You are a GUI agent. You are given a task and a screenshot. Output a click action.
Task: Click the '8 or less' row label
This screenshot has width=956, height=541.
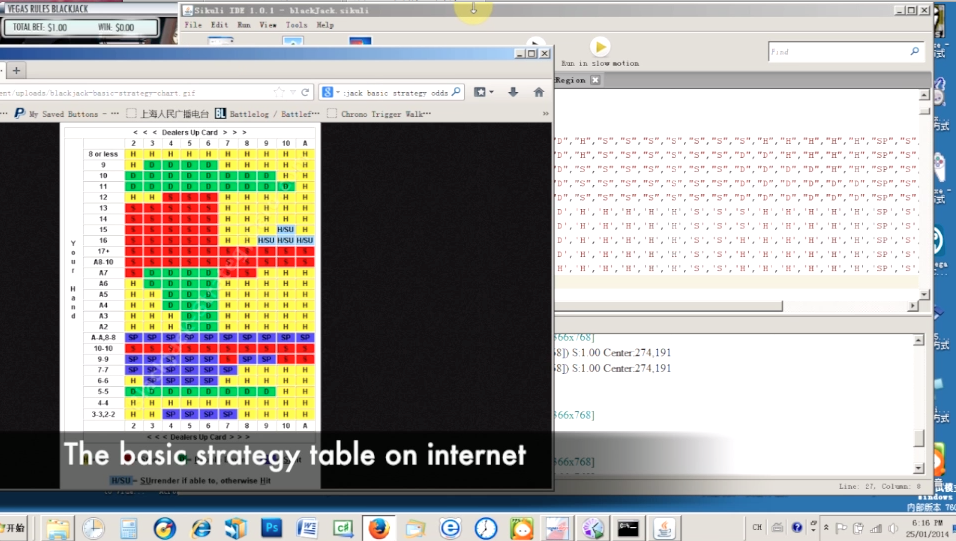click(x=103, y=154)
